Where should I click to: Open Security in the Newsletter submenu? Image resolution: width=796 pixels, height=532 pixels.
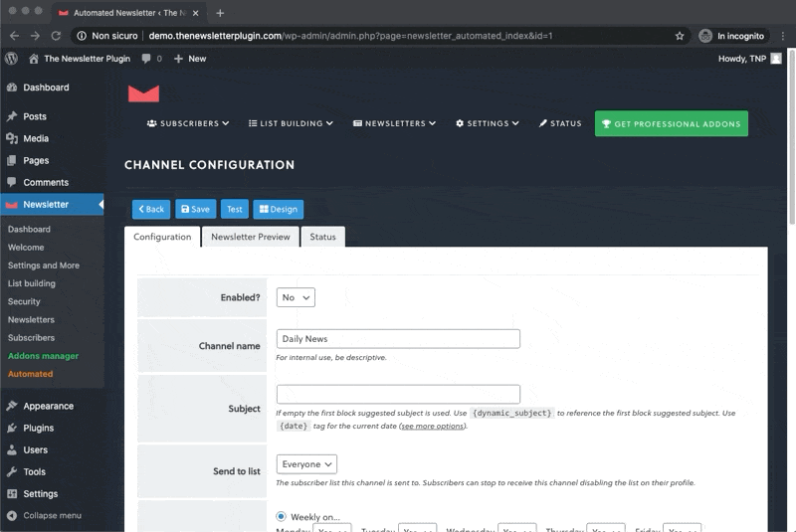[x=24, y=301]
